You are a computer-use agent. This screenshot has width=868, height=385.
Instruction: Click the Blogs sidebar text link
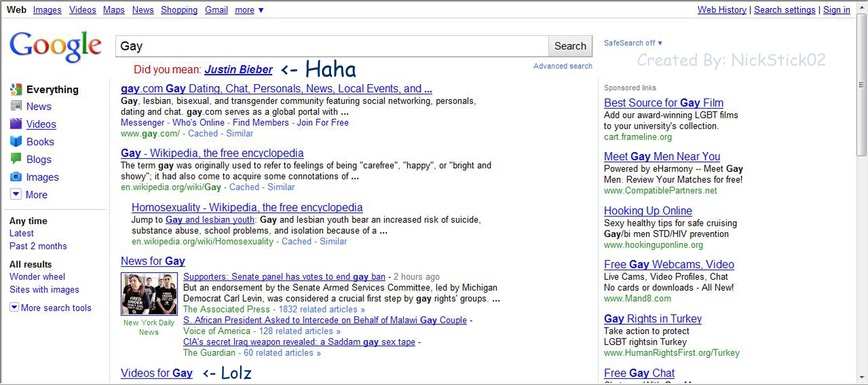point(39,159)
